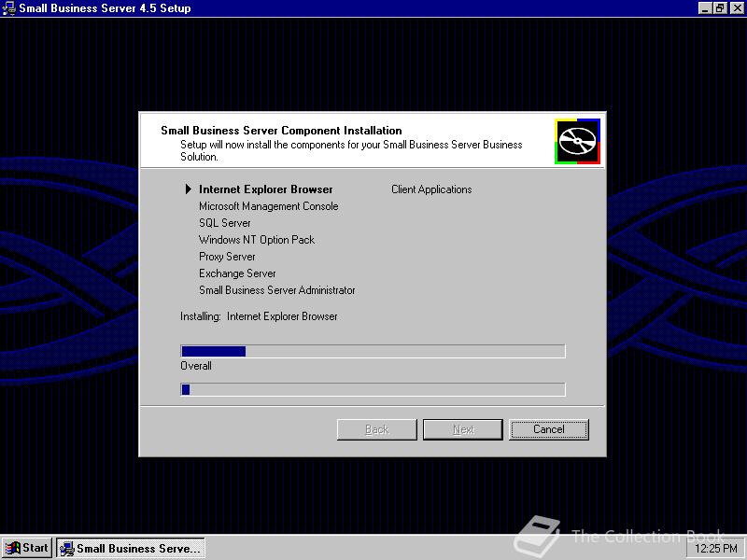Click "Windows NT Option Pack" entry
Image resolution: width=747 pixels, height=560 pixels.
click(257, 240)
